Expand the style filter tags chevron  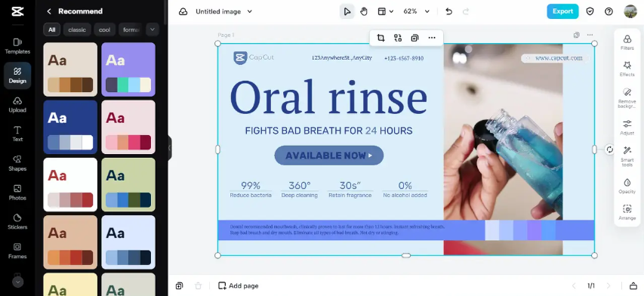point(153,29)
